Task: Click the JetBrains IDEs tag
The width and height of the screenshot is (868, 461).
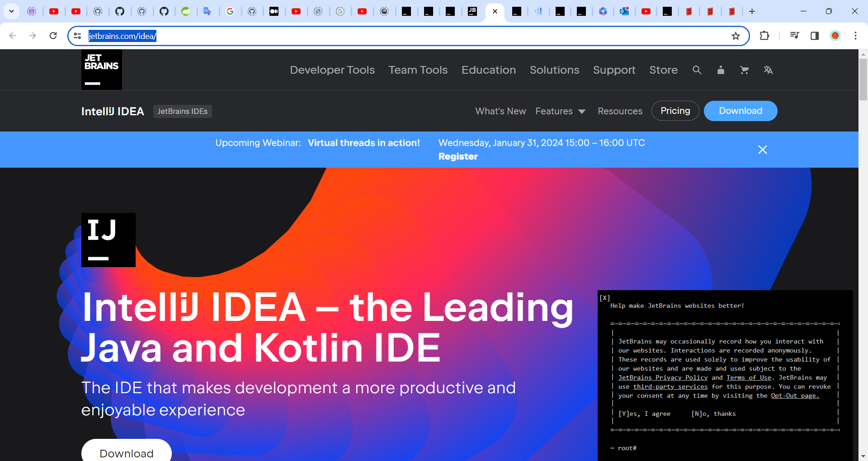Action: pyautogui.click(x=183, y=111)
